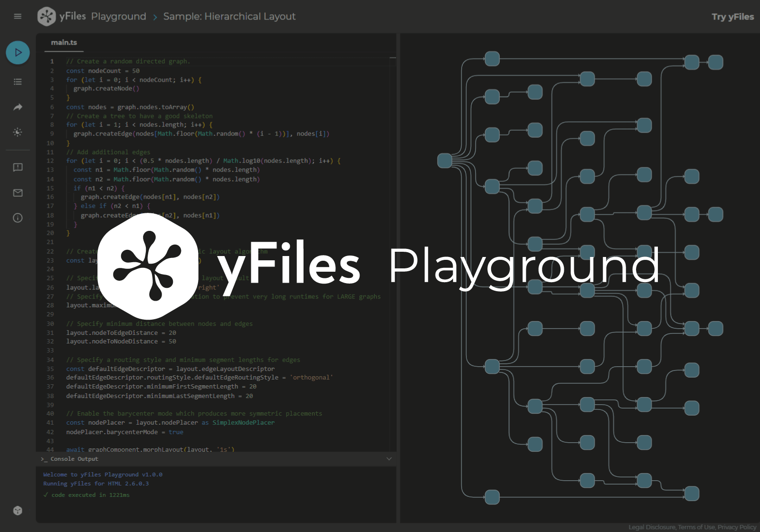Viewport: 760px width, 532px height.
Task: Run the code with the play button
Action: (x=18, y=52)
